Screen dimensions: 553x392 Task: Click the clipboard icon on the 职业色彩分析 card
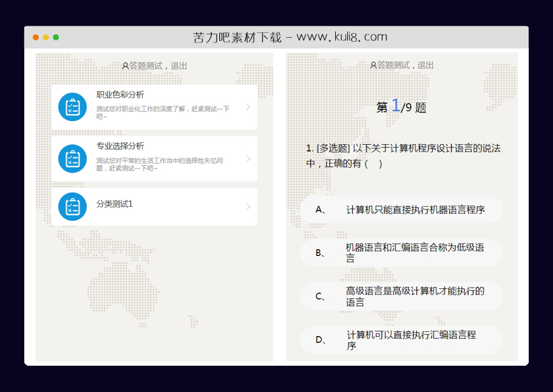tap(72, 106)
